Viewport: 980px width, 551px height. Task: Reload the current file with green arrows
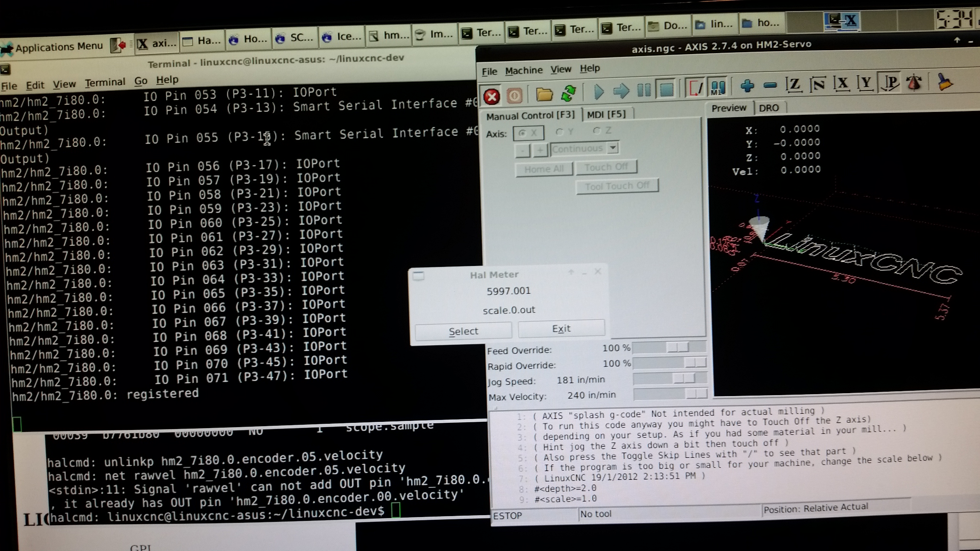(x=568, y=93)
